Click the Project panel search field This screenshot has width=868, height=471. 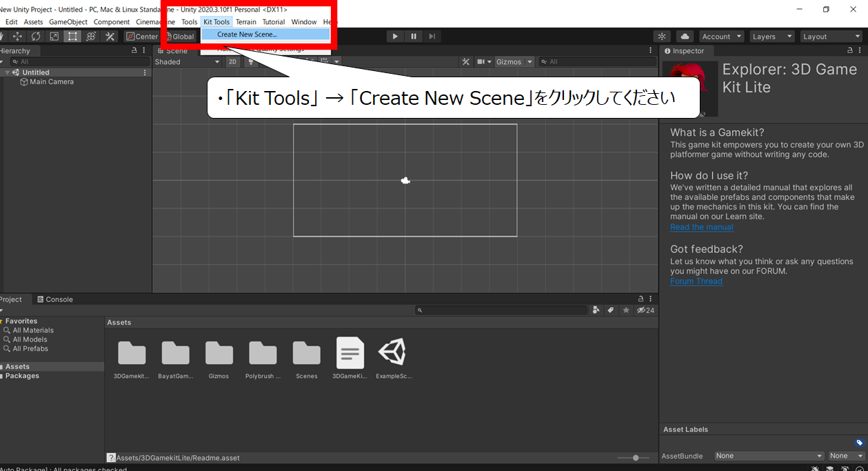[501, 310]
